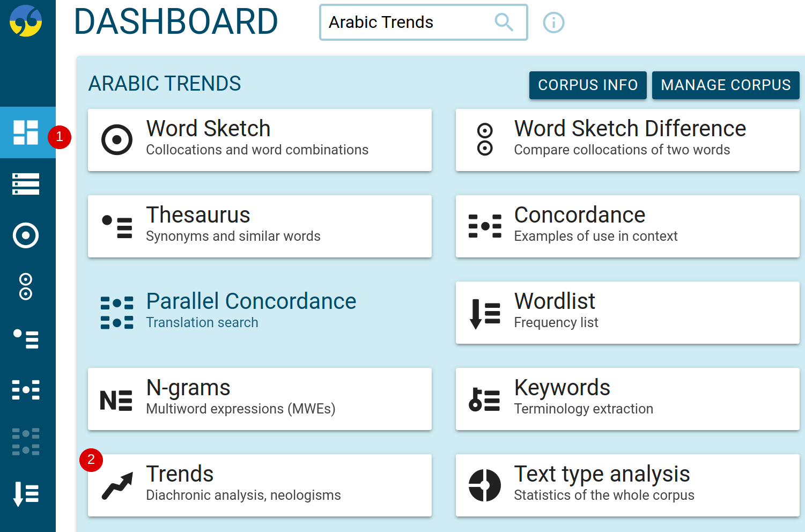Click the CORPUS INFO button
805x532 pixels.
pos(587,85)
